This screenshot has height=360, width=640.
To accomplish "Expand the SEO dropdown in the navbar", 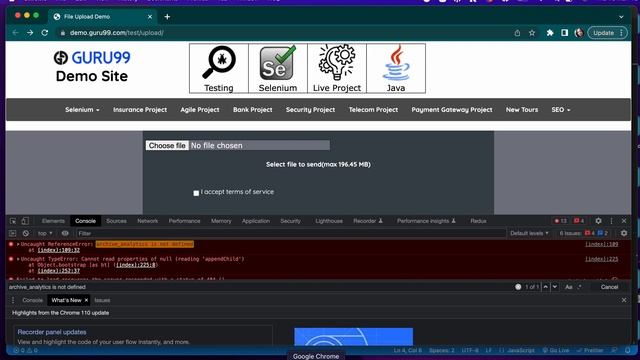I will pos(561,110).
